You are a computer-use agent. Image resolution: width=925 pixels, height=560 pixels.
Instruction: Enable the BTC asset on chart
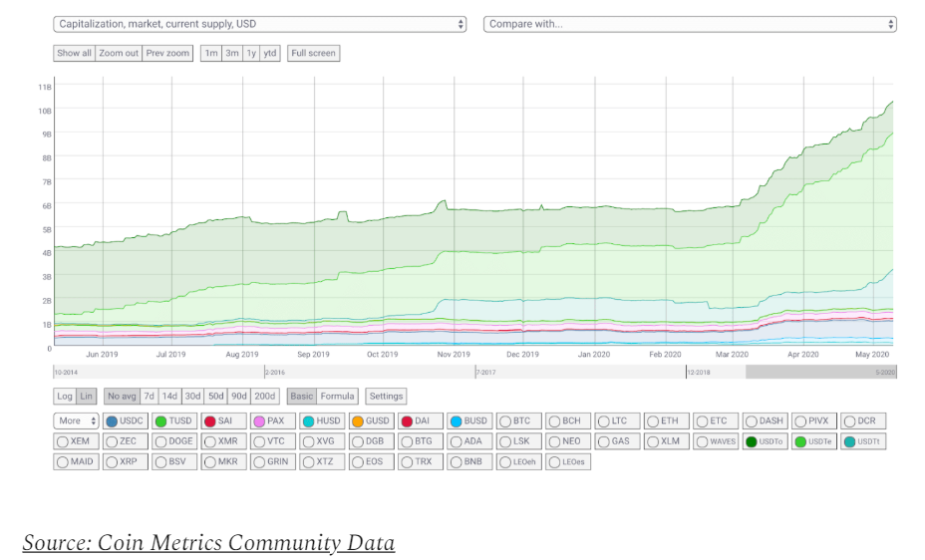[x=519, y=421]
